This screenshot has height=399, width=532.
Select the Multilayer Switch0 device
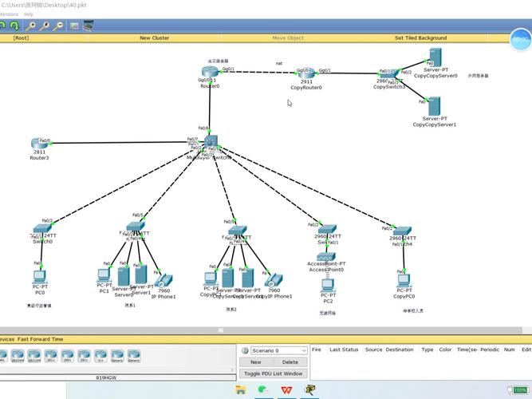tap(211, 144)
